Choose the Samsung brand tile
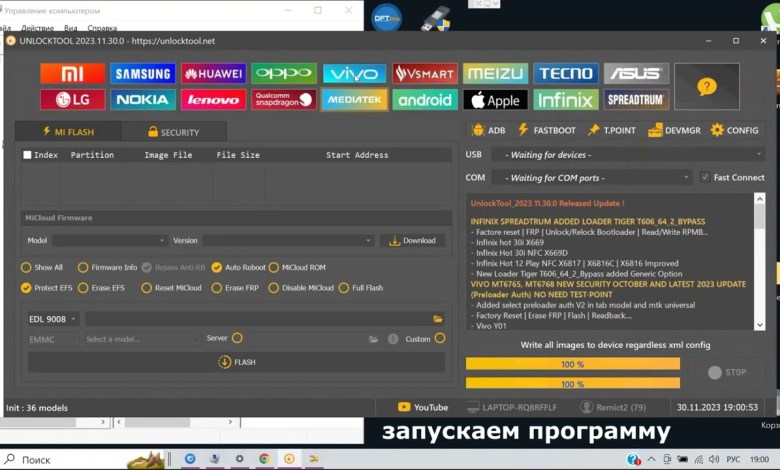Viewport: 780px width, 470px height. pyautogui.click(x=143, y=74)
